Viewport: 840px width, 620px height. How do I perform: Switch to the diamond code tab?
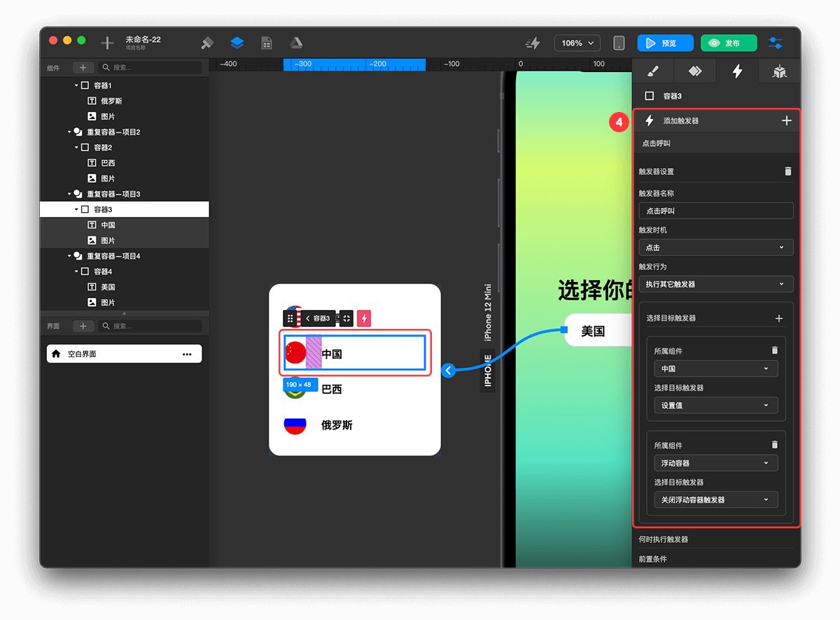coord(694,71)
